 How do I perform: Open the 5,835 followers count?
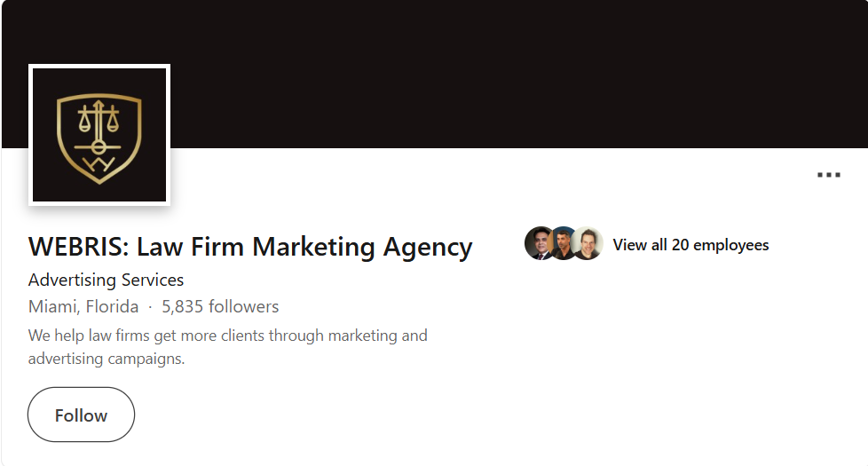pyautogui.click(x=220, y=307)
